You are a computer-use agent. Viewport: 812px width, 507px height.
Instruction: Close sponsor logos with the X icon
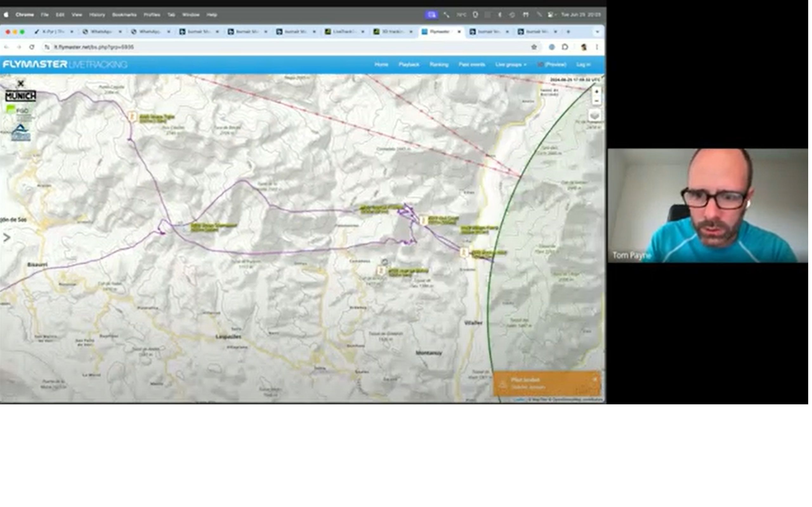(21, 83)
